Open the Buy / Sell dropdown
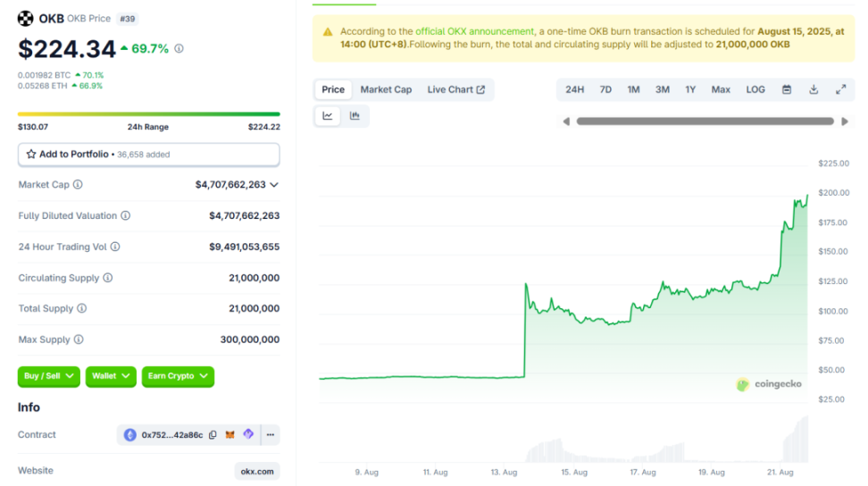 coord(49,376)
